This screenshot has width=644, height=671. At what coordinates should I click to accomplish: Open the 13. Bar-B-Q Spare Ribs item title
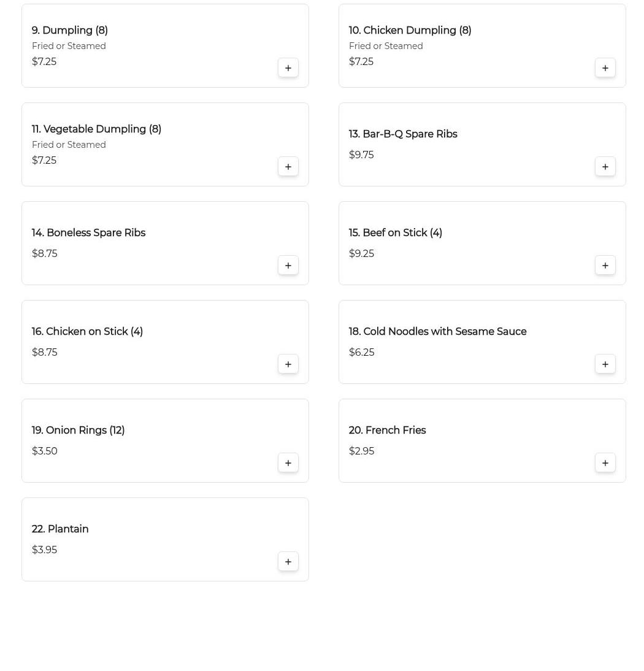point(403,134)
